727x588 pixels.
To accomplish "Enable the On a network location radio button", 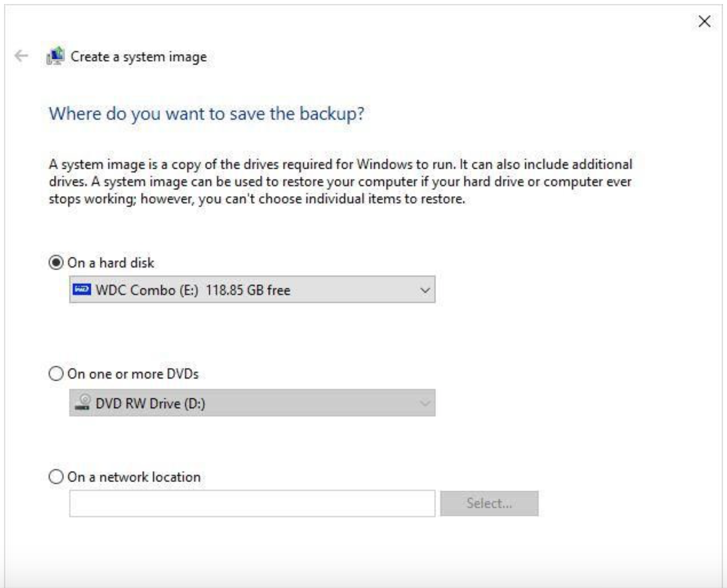I will [56, 477].
